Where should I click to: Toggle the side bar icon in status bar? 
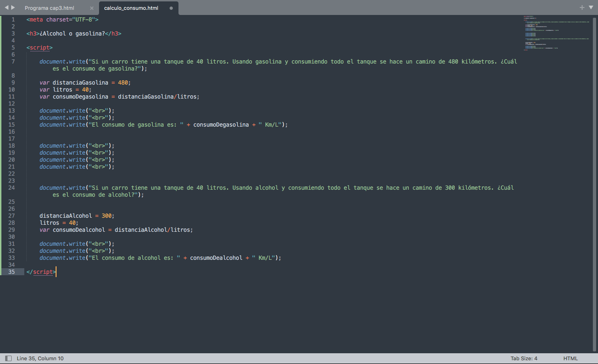tap(8, 358)
